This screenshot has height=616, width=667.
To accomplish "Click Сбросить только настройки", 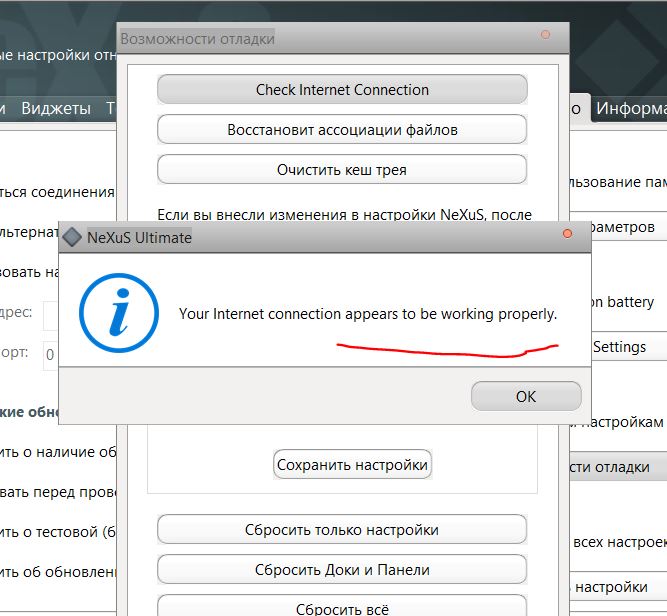I will pos(342,530).
